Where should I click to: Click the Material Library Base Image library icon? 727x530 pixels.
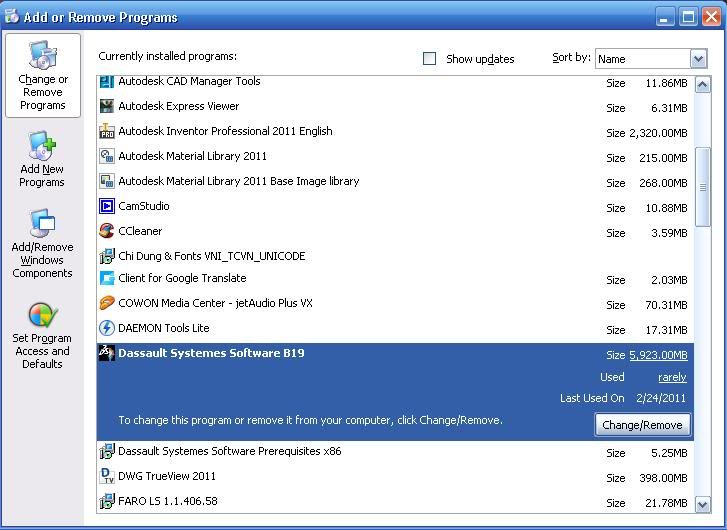(107, 181)
